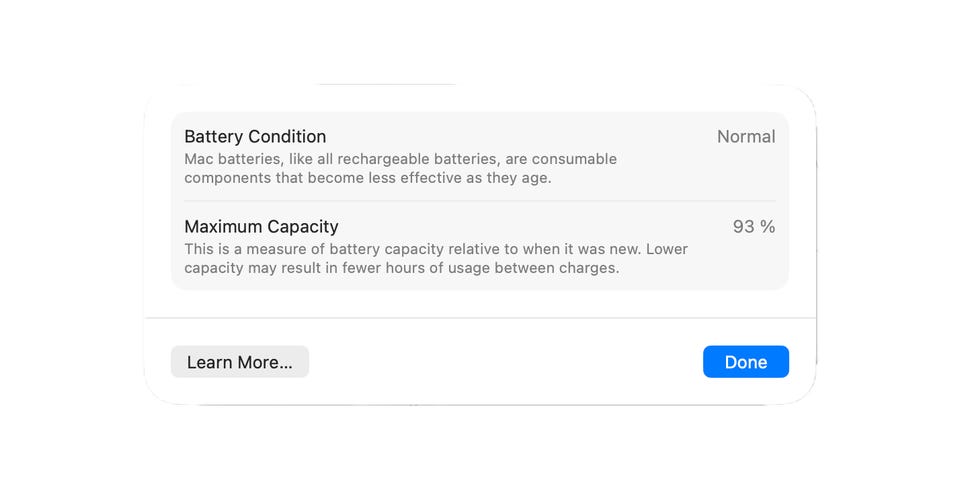Click the Battery Condition heading
The width and height of the screenshot is (960, 484).
pyautogui.click(x=255, y=137)
